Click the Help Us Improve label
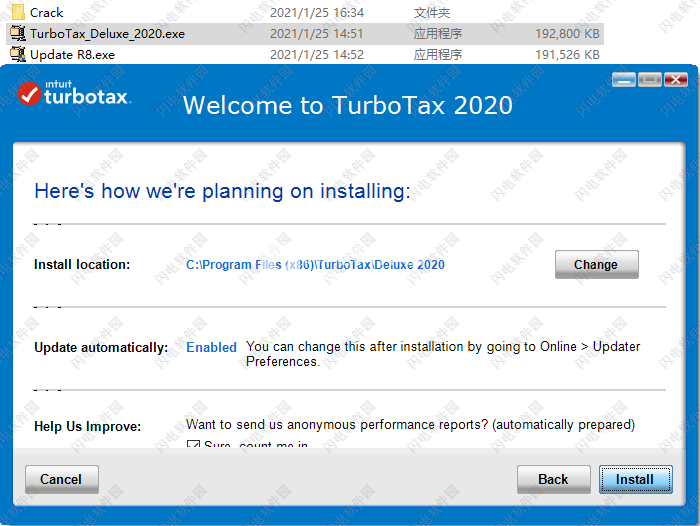 pyautogui.click(x=88, y=426)
